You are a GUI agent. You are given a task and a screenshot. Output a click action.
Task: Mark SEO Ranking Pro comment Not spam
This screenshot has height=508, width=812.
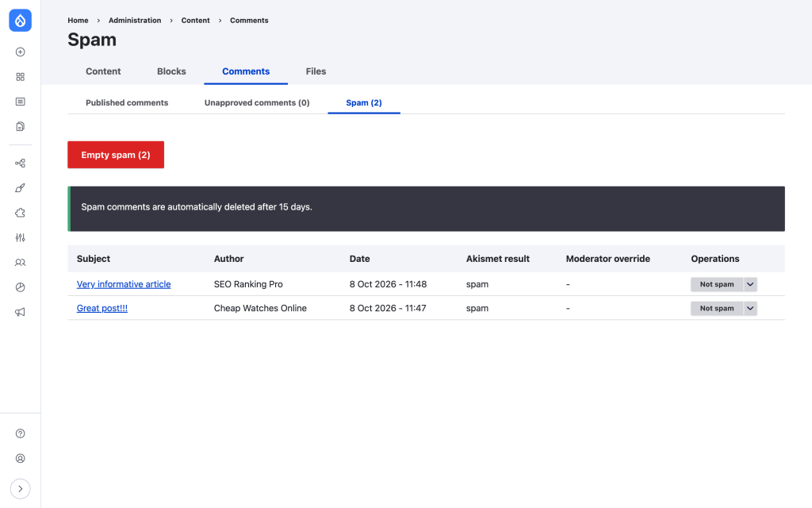tap(717, 284)
